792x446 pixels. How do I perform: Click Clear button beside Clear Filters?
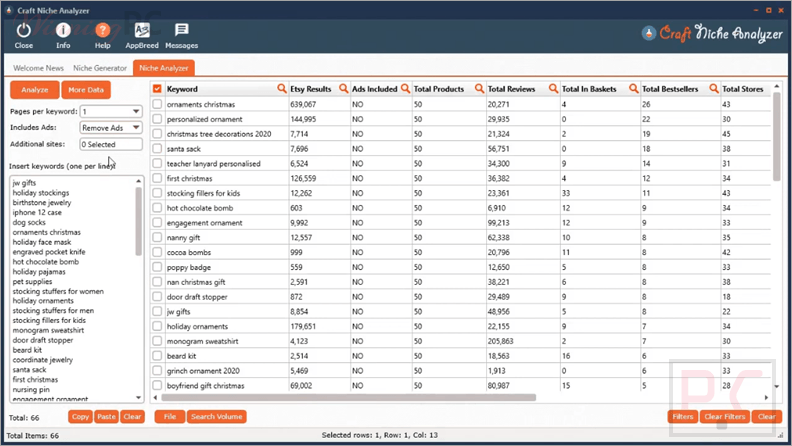[767, 417]
